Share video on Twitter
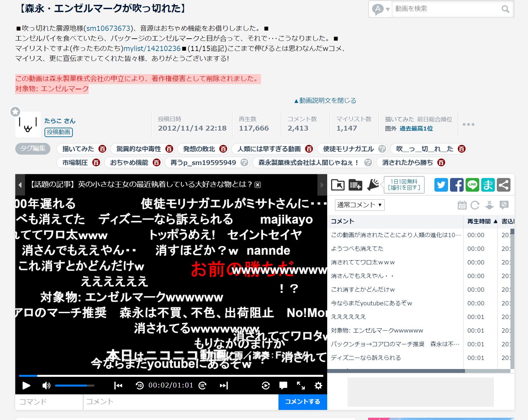Image resolution: width=528 pixels, height=420 pixels. 441,185
